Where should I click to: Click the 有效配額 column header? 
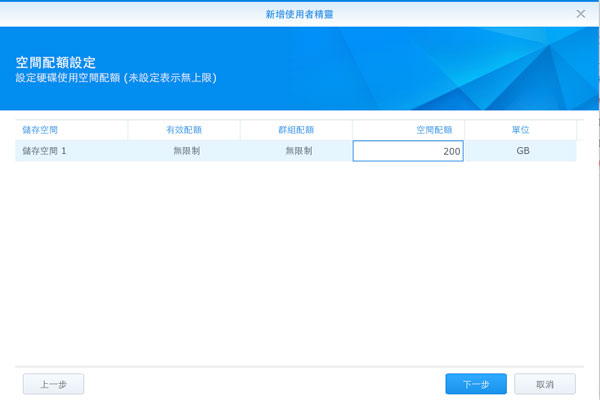[184, 130]
